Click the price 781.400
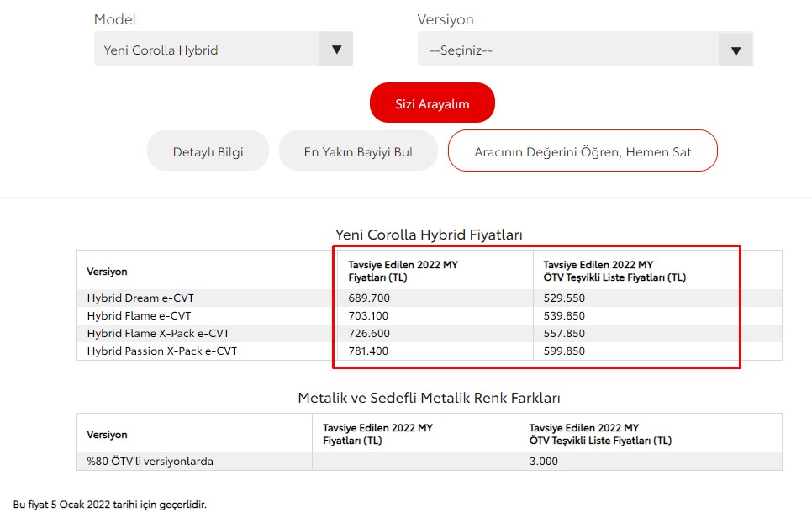The width and height of the screenshot is (812, 523). coord(368,351)
